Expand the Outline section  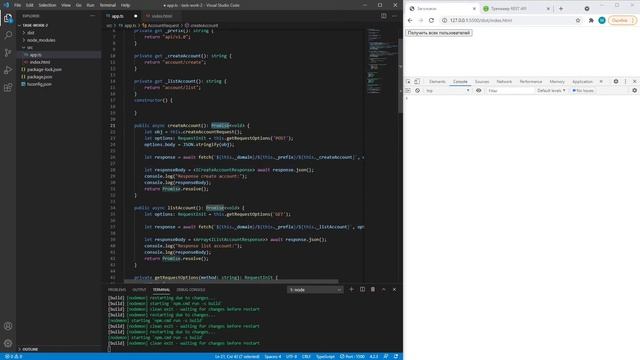30,349
